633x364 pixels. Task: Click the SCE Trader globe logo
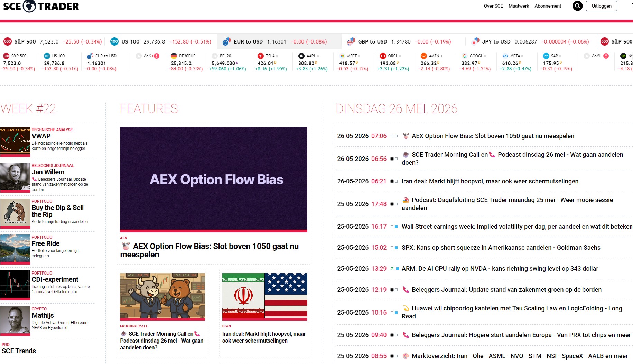[29, 6]
